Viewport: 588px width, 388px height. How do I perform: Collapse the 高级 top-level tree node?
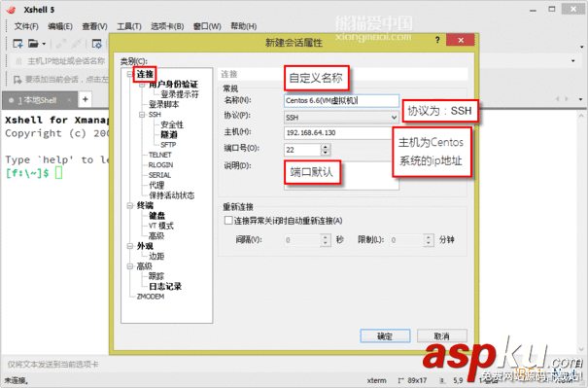129,266
